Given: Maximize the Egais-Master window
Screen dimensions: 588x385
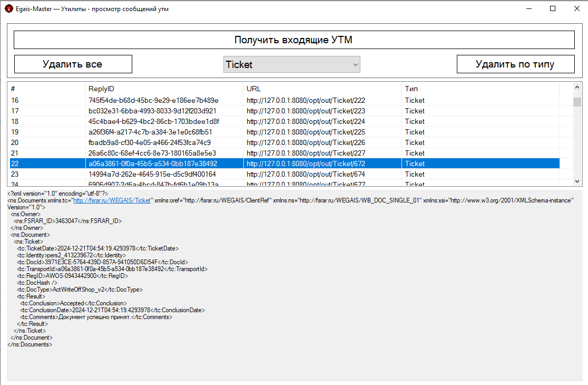Looking at the screenshot, I should [553, 8].
